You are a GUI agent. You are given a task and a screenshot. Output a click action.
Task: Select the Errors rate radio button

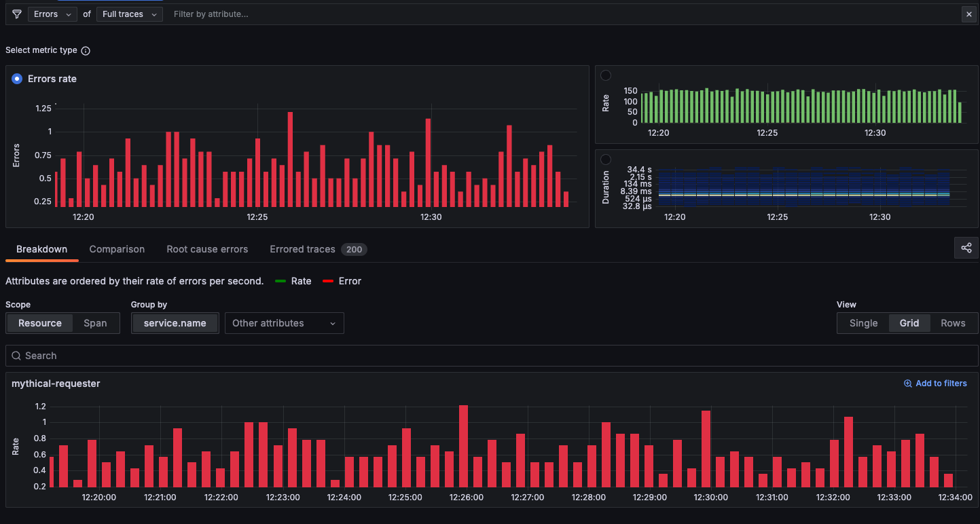coord(16,79)
